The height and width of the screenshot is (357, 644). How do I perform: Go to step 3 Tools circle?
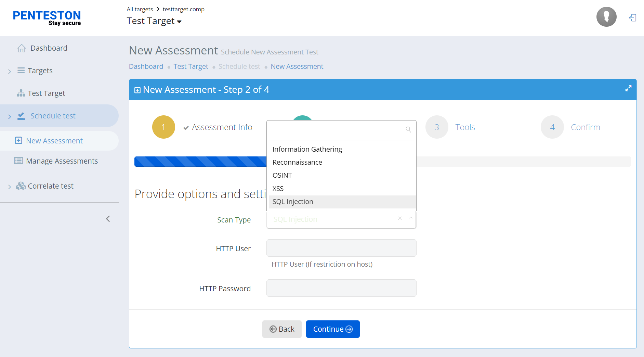436,127
